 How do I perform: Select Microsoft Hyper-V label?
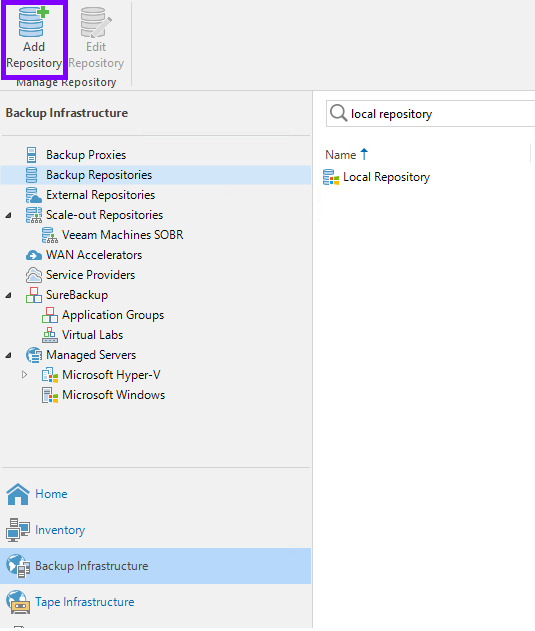[x=111, y=375]
